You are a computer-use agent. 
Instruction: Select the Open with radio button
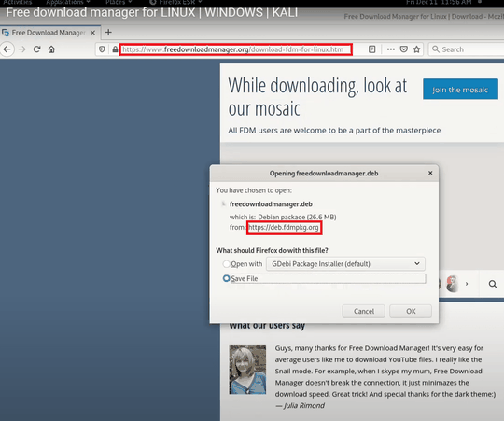click(226, 264)
